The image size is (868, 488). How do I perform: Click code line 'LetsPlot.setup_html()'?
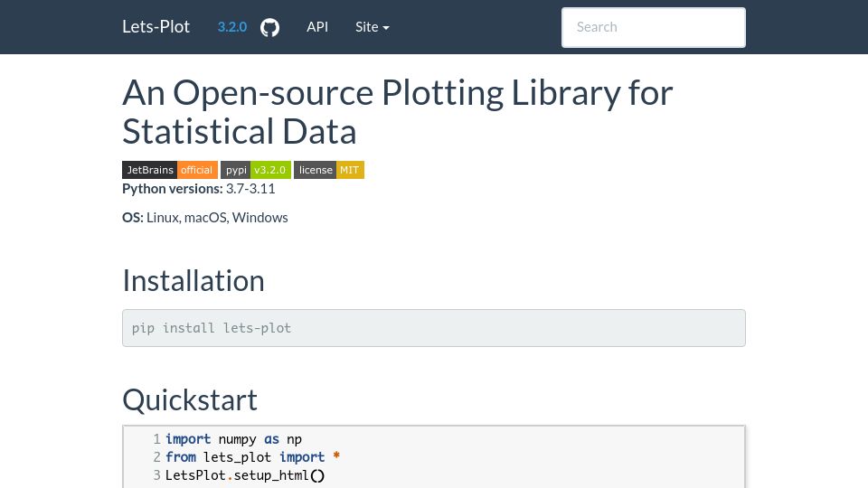pyautogui.click(x=245, y=475)
